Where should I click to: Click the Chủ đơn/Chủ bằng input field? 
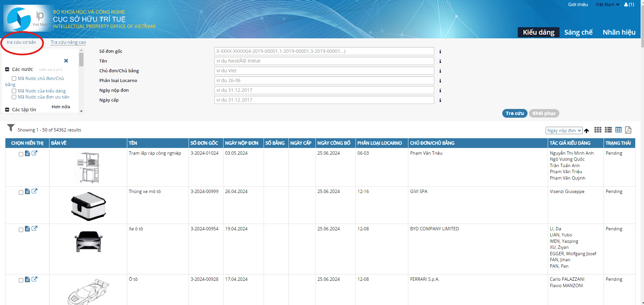pos(324,71)
